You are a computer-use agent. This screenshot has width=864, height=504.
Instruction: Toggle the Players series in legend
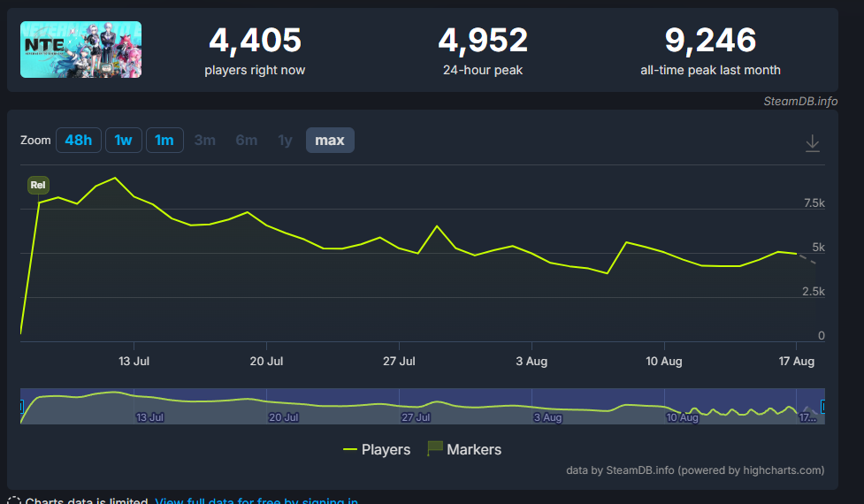377,449
